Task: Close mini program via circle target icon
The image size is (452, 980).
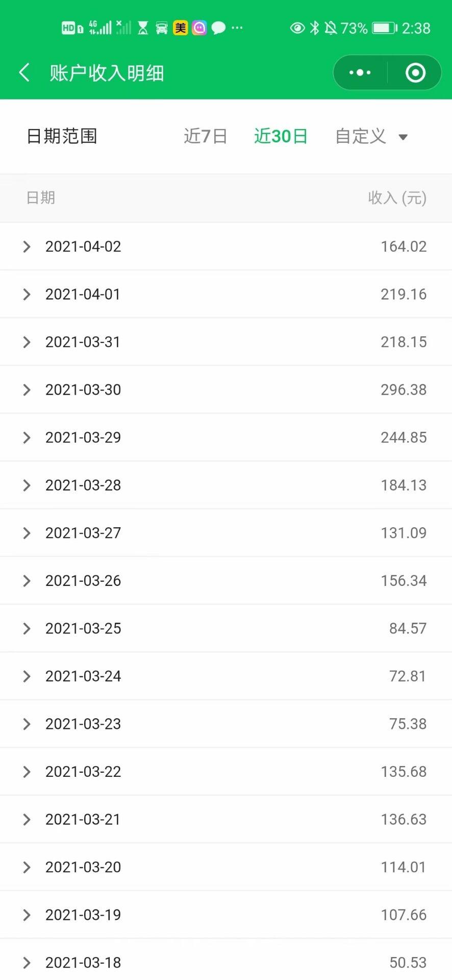Action: (415, 72)
